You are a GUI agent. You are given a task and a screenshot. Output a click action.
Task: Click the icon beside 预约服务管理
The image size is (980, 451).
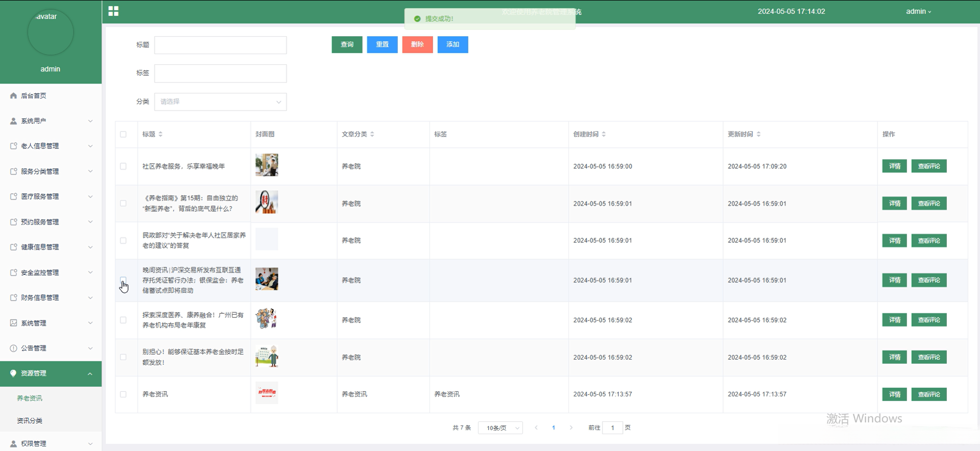point(14,222)
